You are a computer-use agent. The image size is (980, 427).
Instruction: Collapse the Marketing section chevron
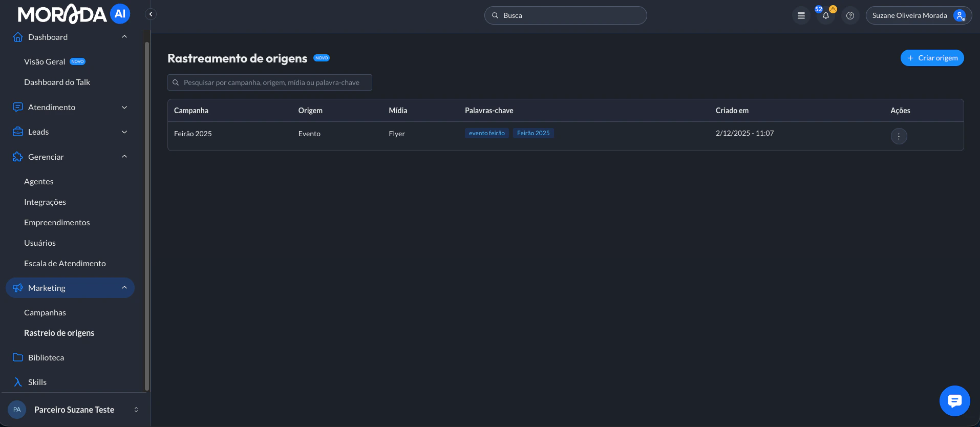124,288
